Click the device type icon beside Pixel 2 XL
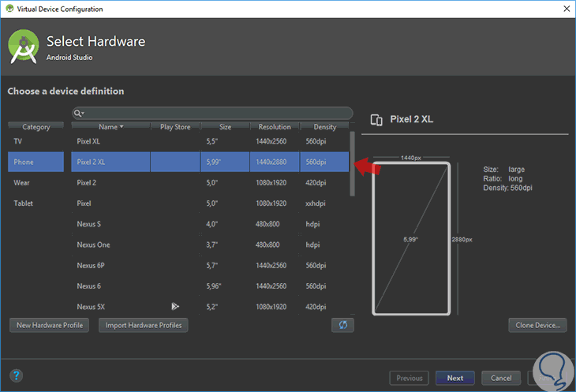 pos(376,120)
